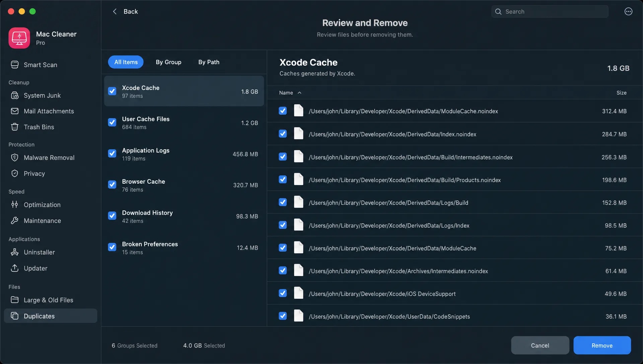Click the Updater upload icon

point(15,268)
